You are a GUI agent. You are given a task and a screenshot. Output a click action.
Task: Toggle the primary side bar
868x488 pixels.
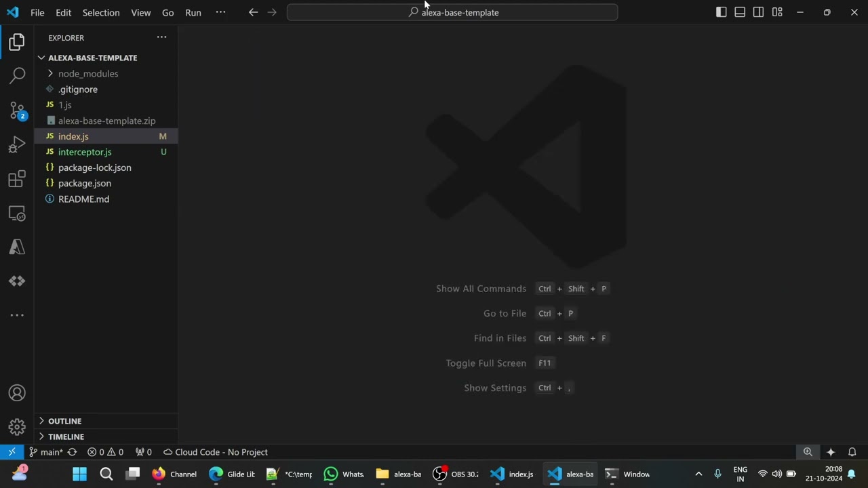[x=722, y=12]
